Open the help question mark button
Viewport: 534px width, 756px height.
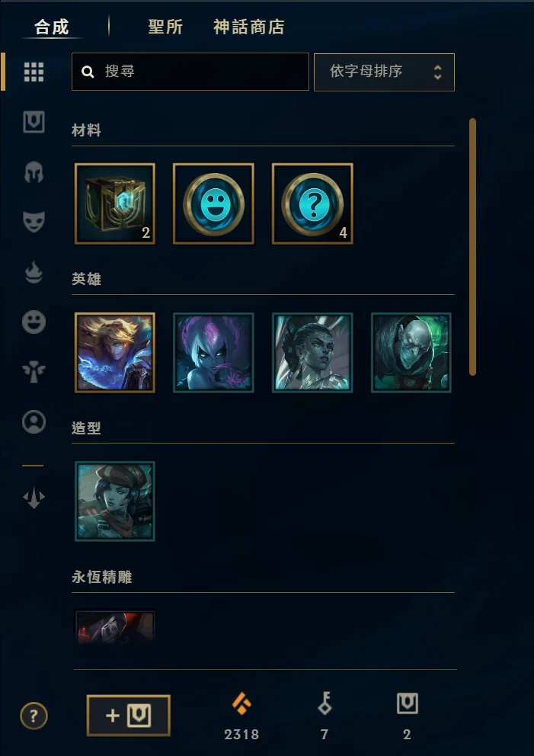coord(34,716)
